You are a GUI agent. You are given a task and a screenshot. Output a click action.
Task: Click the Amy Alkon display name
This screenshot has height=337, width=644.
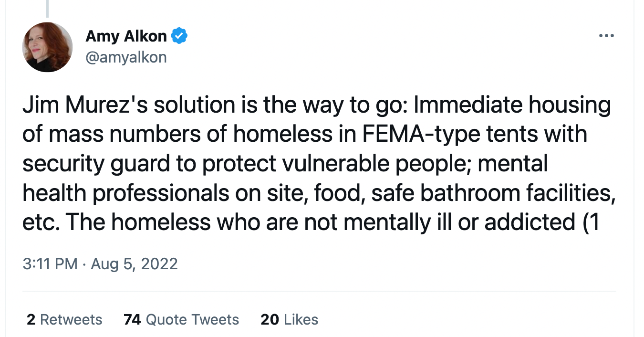coord(126,36)
